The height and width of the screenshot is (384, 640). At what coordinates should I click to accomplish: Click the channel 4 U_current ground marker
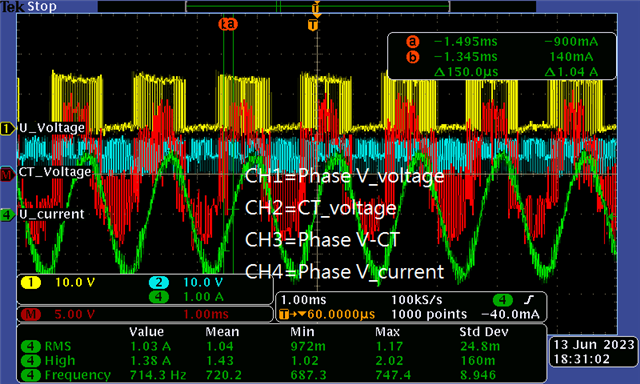[x=7, y=215]
